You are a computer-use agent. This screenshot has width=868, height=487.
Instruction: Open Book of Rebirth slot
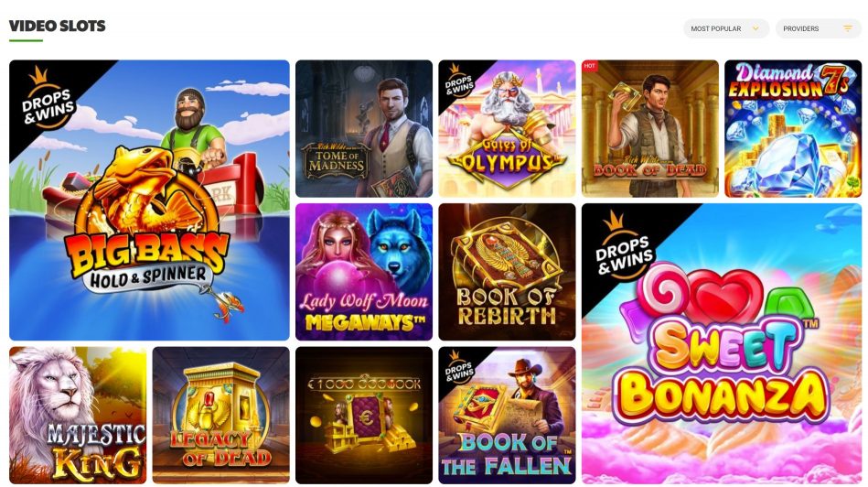pos(507,272)
